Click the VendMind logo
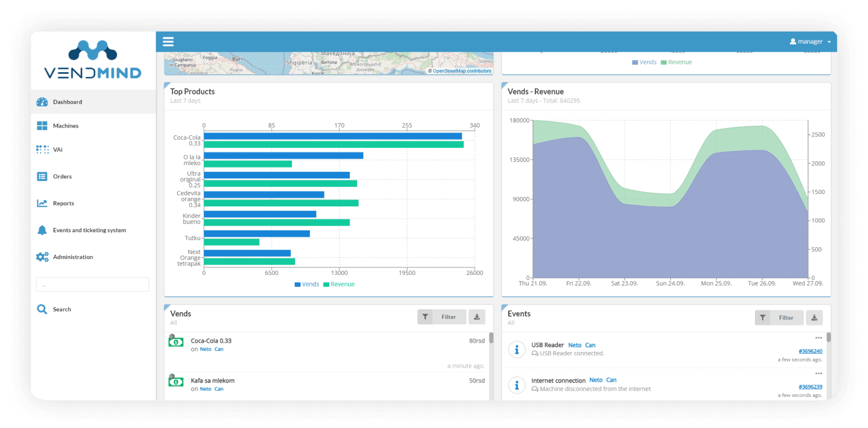The width and height of the screenshot is (868, 428). click(x=93, y=59)
